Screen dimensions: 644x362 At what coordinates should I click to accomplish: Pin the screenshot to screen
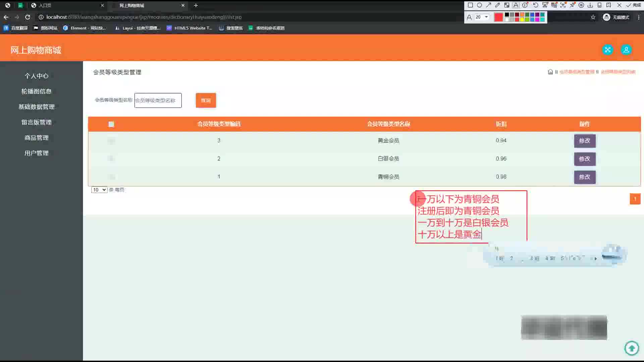[572, 5]
